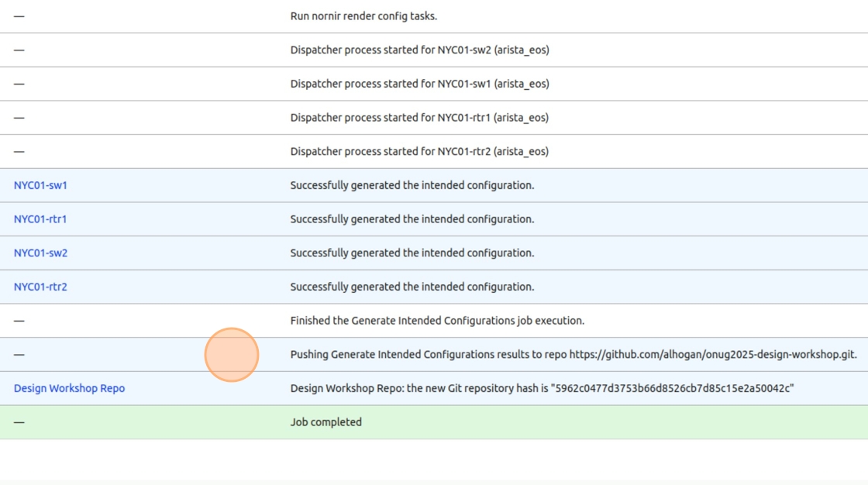The height and width of the screenshot is (485, 868).
Task: Select the success message in NYC01-rtr1 row
Action: (x=412, y=219)
